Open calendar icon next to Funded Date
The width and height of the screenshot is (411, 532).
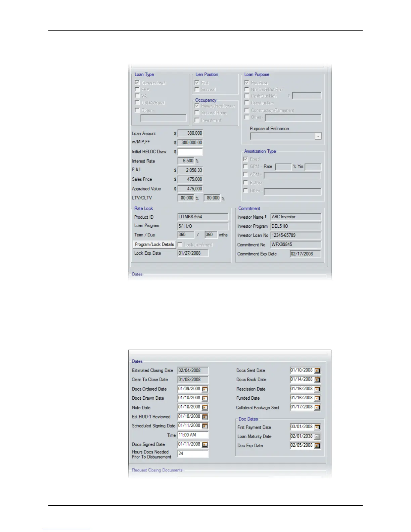(x=317, y=398)
